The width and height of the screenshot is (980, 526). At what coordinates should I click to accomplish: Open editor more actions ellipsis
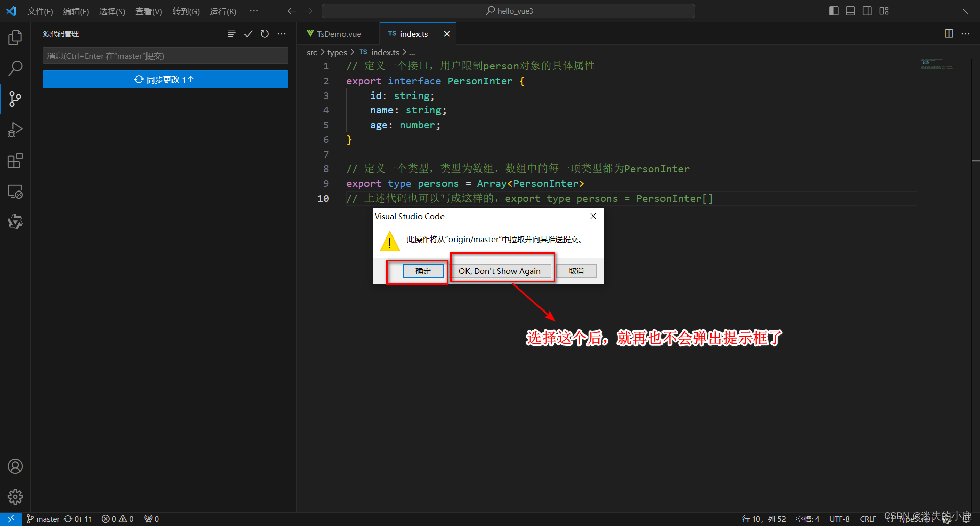click(965, 34)
